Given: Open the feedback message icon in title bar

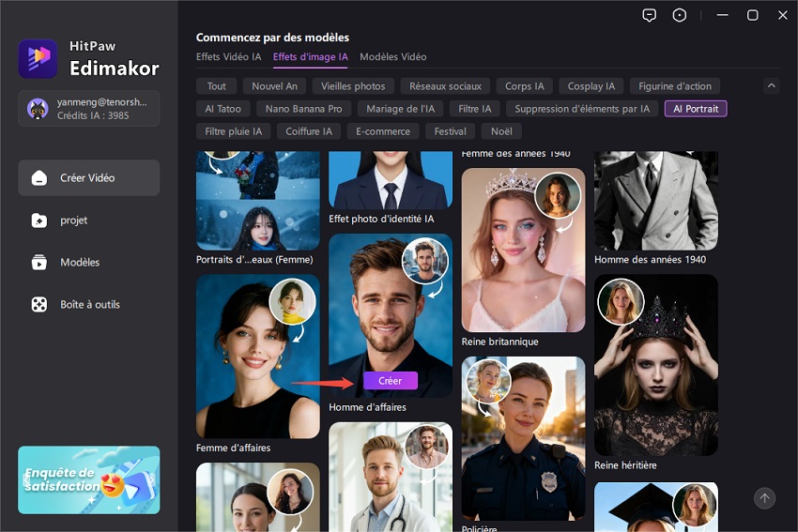Looking at the screenshot, I should (649, 15).
